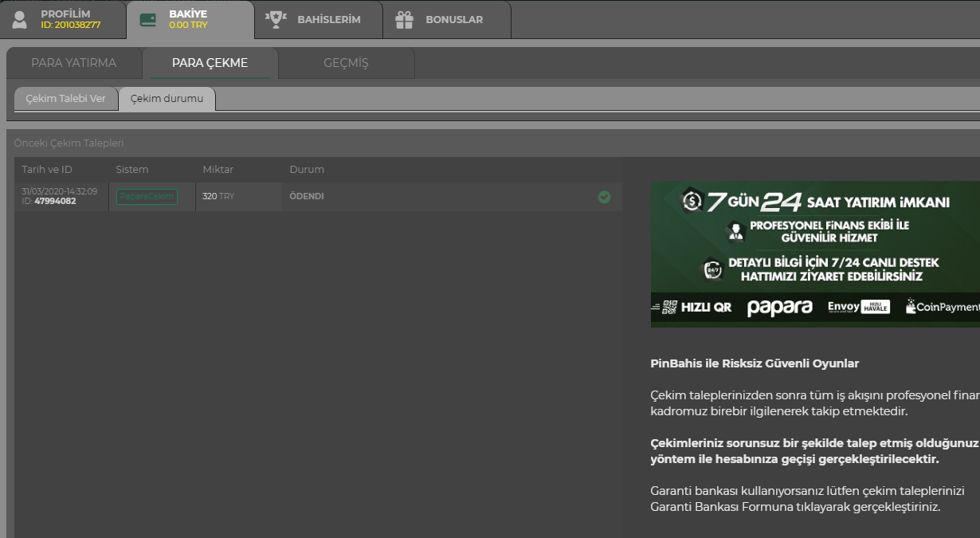Click the dollar coin icon in banner
The image size is (980, 538).
(x=691, y=202)
